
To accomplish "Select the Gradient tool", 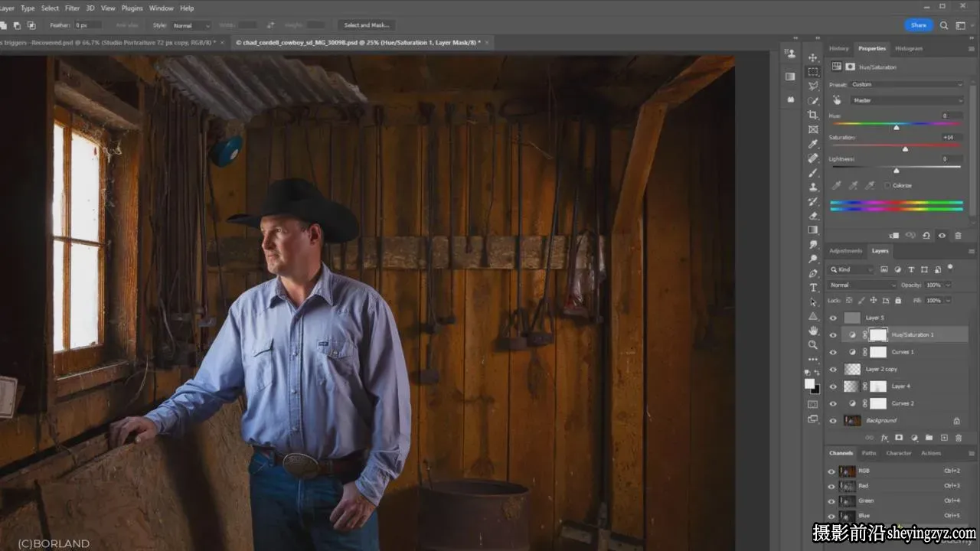I will point(813,230).
